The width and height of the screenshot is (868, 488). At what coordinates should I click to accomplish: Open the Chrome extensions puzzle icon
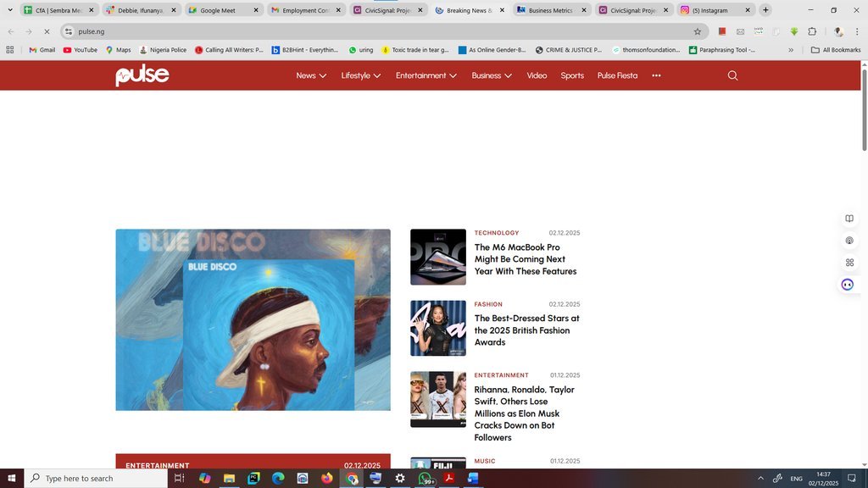pyautogui.click(x=812, y=31)
